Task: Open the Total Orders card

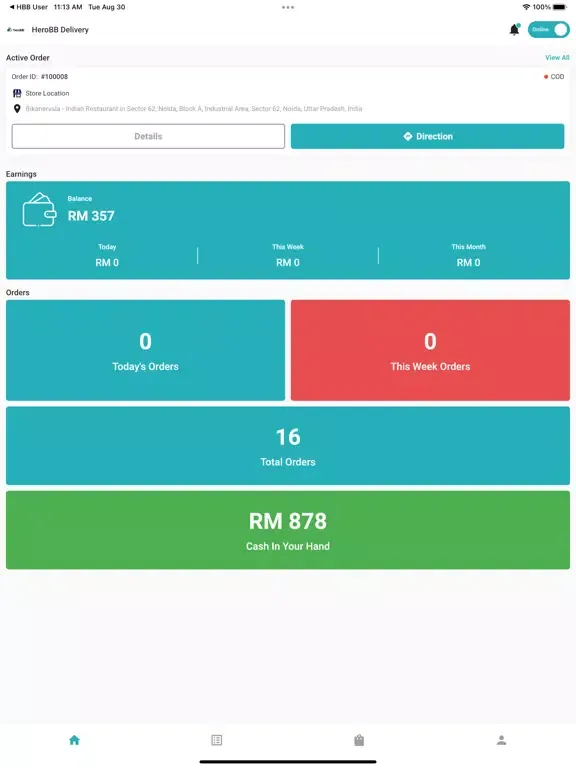Action: click(x=288, y=446)
